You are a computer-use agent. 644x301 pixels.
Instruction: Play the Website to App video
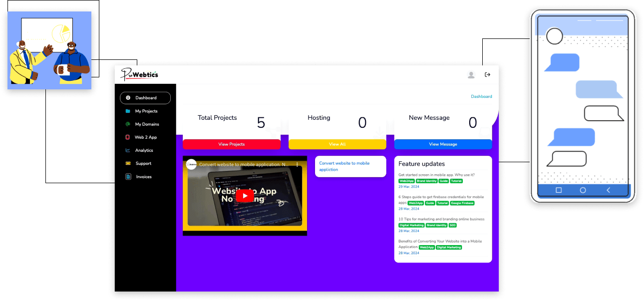click(244, 196)
